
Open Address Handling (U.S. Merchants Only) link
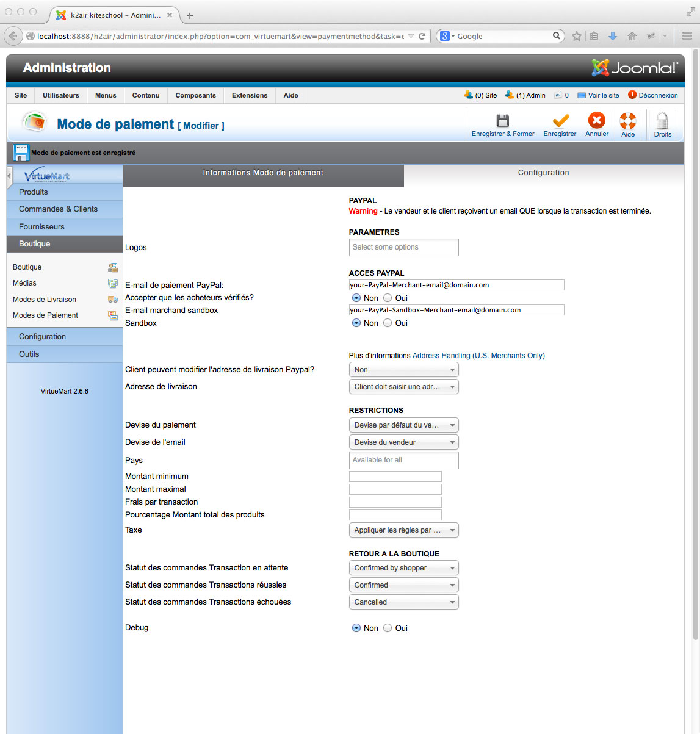(x=478, y=356)
